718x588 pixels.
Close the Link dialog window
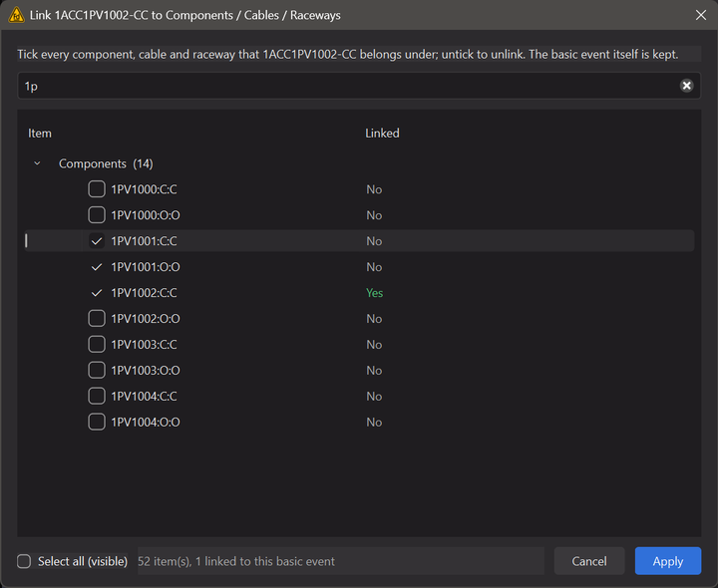(701, 15)
